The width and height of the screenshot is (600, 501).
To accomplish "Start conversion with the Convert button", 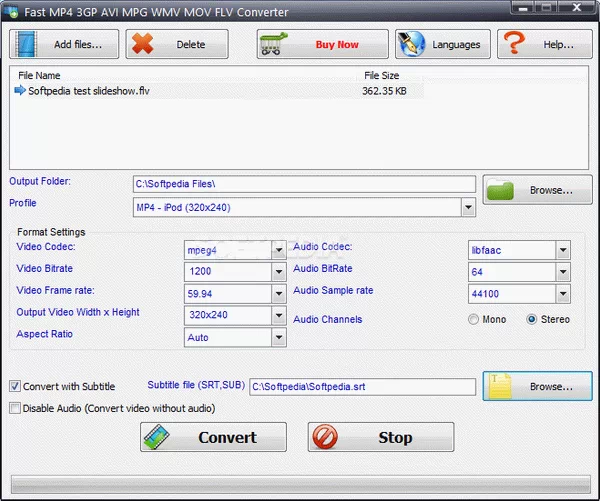I will (x=213, y=437).
